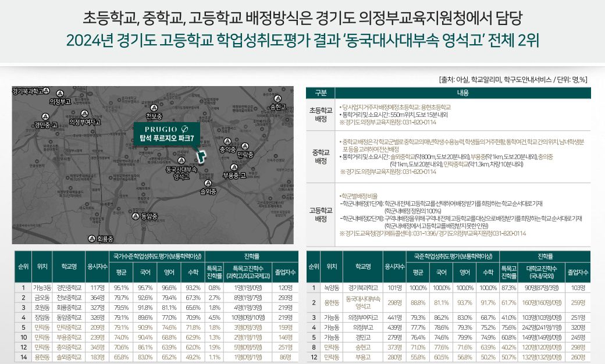Select the 초등학교 배정 row label
This screenshot has height=364, width=605.
320,115
